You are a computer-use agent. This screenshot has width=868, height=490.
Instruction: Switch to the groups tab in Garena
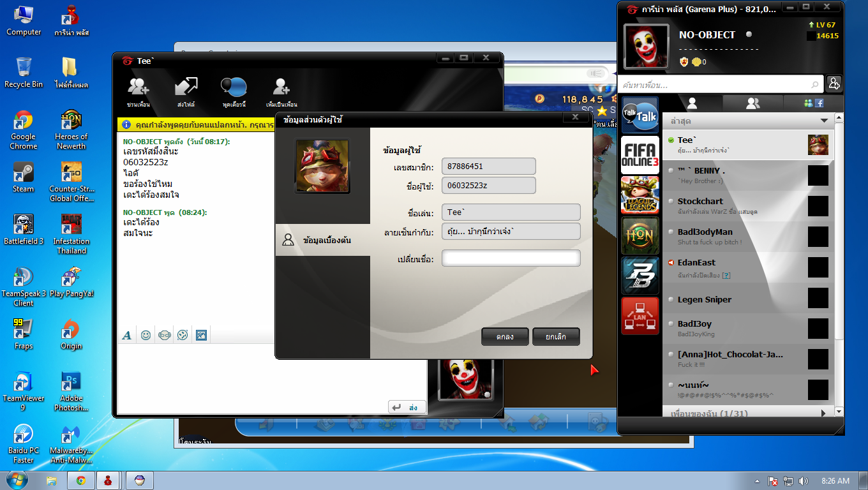[753, 103]
